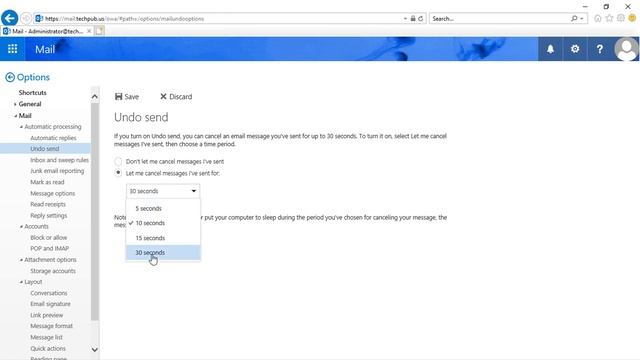Close the Mail browser tab
This screenshot has width=640, height=360.
pyautogui.click(x=89, y=31)
